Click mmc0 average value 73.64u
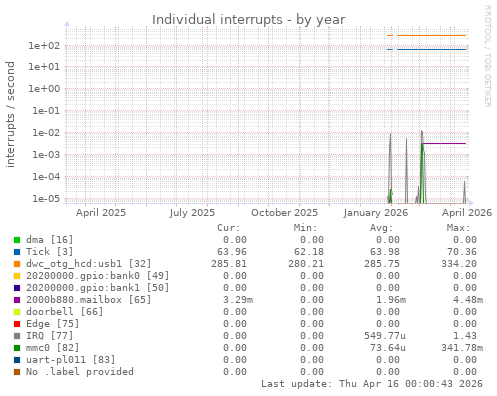497x396 pixels. tap(388, 348)
